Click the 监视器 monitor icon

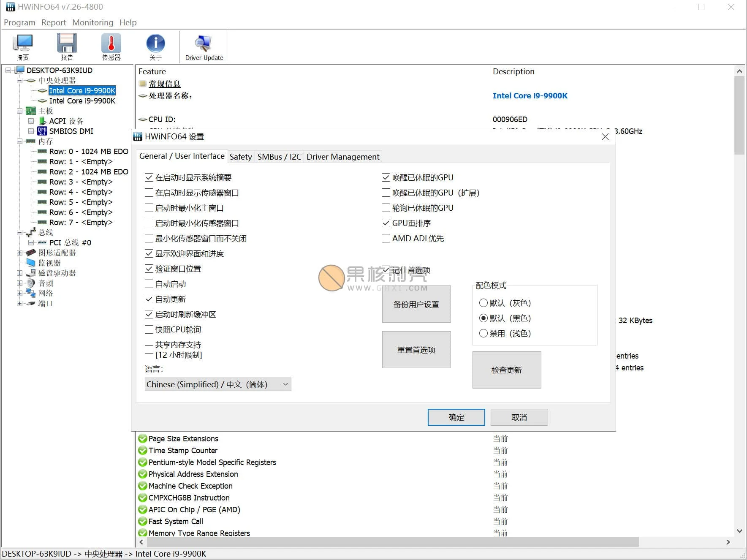point(31,263)
